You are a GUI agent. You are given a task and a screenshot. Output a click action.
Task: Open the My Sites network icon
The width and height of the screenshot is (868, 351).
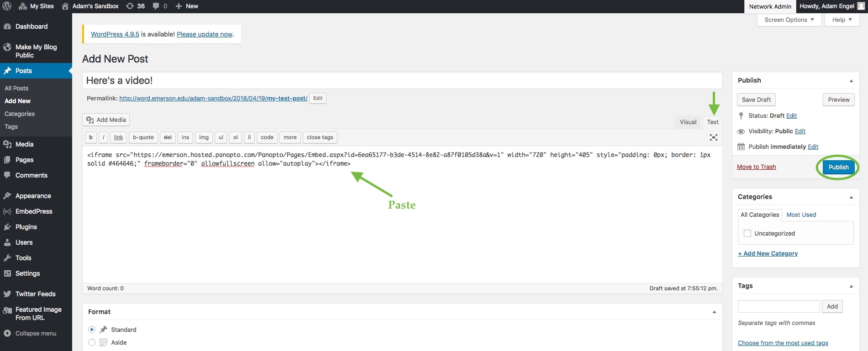coord(23,6)
